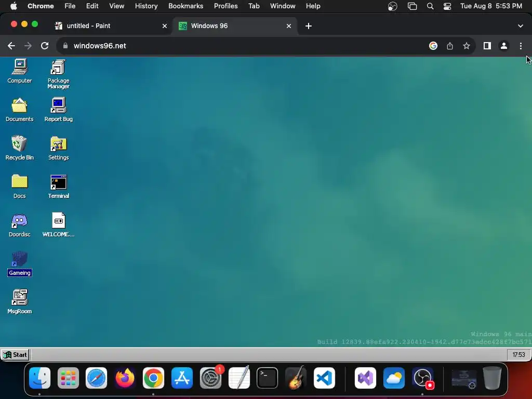Image resolution: width=532 pixels, height=399 pixels.
Task: Click the windows96.net address bar
Action: click(x=244, y=46)
